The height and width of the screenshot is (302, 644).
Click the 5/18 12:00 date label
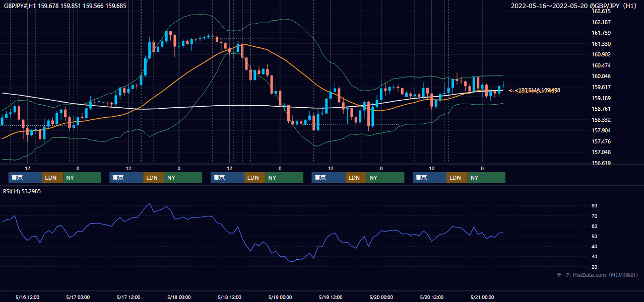pos(230,297)
